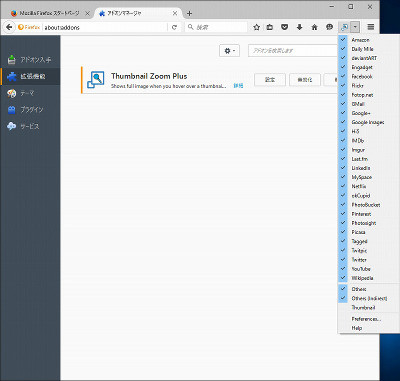Toggle LinkedIn site option
The height and width of the screenshot is (381, 400).
point(368,168)
